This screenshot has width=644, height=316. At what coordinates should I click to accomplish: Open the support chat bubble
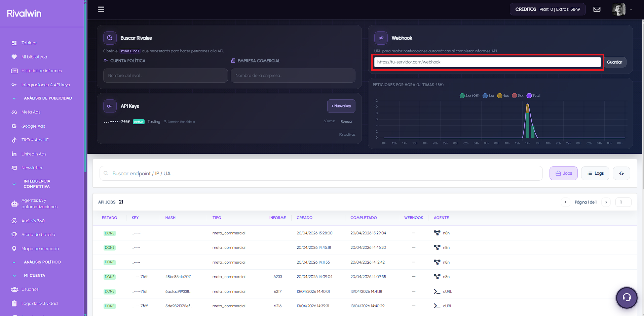(626, 298)
